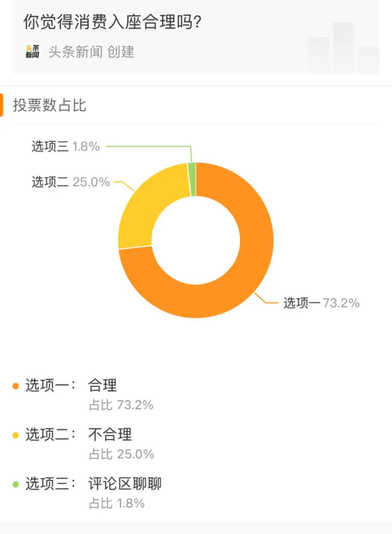This screenshot has width=392, height=534.
Task: Click the green 选项三 legend dot
Action: [x=16, y=484]
